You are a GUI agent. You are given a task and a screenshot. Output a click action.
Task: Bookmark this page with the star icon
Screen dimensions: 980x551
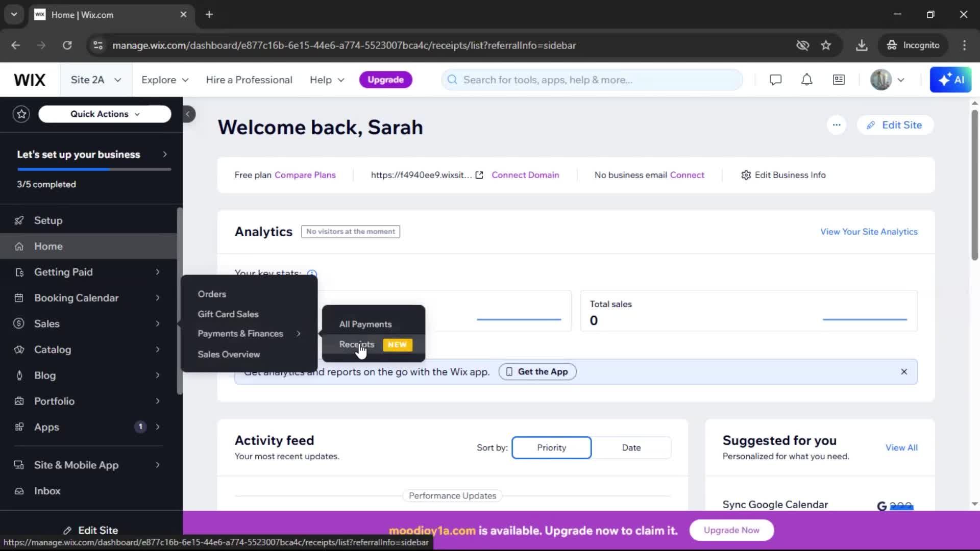(826, 45)
